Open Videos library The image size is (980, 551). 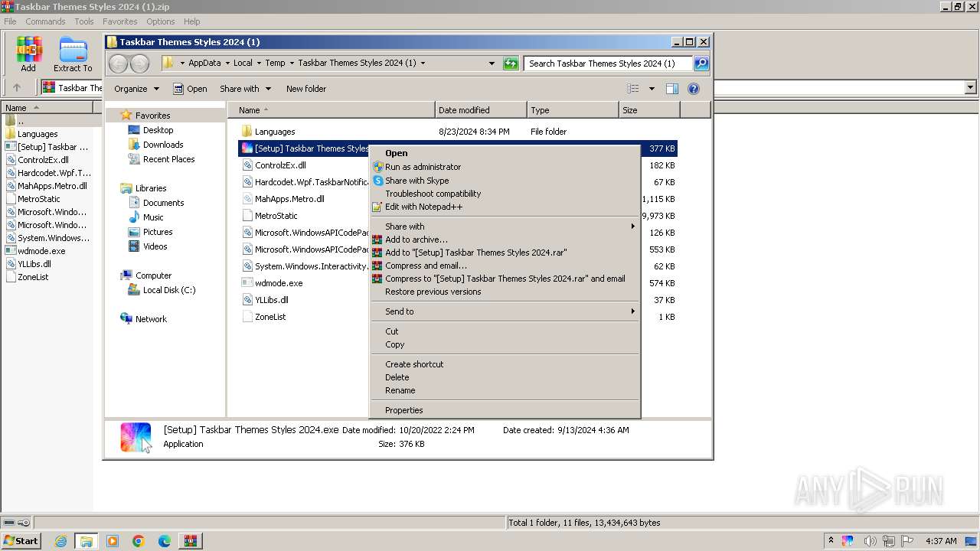155,246
